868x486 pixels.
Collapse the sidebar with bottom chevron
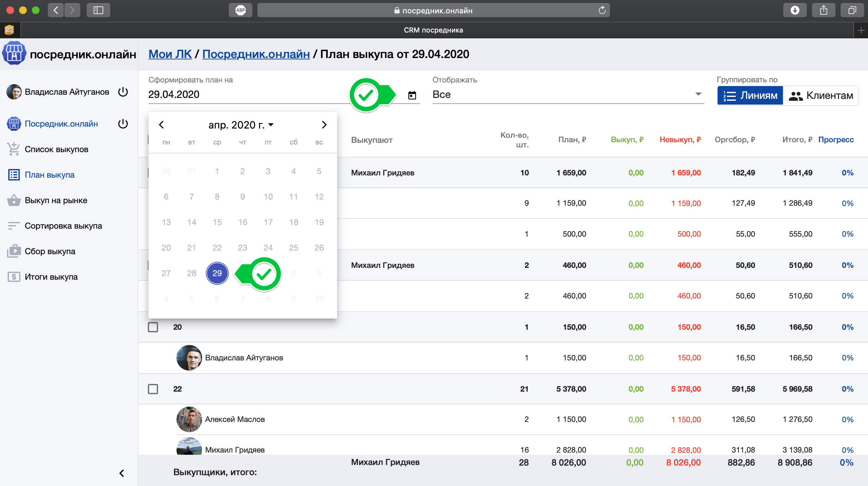click(122, 473)
